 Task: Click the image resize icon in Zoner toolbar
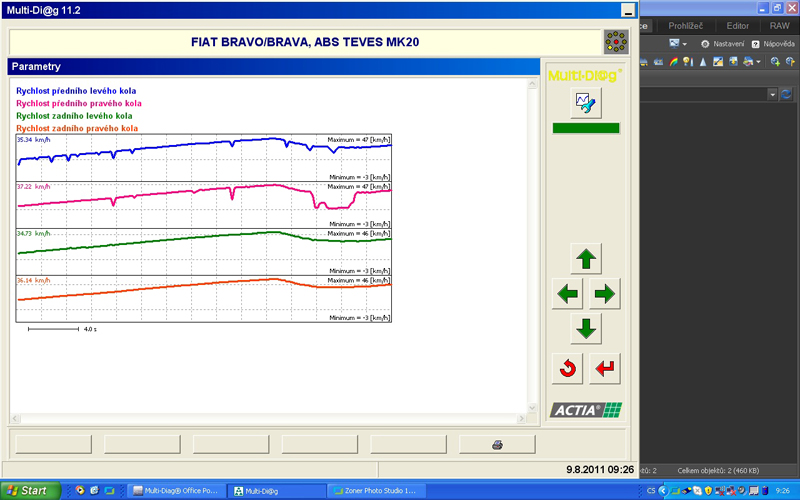point(718,62)
